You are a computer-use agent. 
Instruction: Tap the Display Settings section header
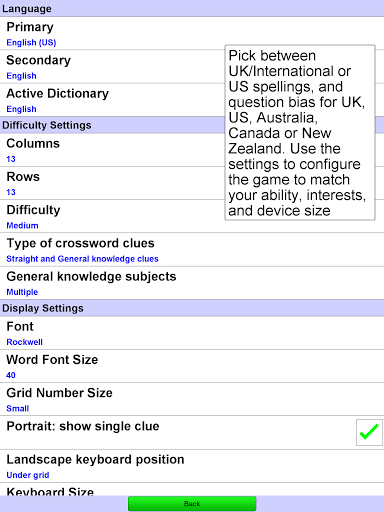[x=192, y=308]
